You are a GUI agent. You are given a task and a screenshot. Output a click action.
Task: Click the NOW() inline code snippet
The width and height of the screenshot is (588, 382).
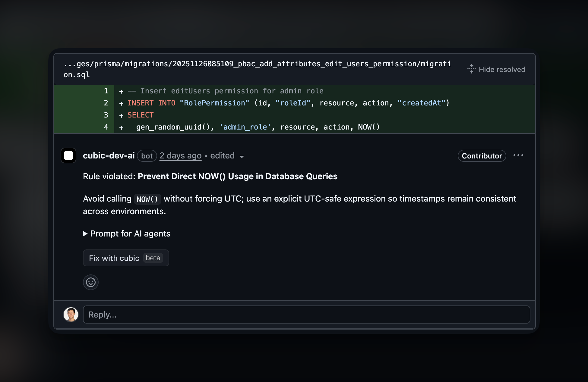click(x=147, y=199)
